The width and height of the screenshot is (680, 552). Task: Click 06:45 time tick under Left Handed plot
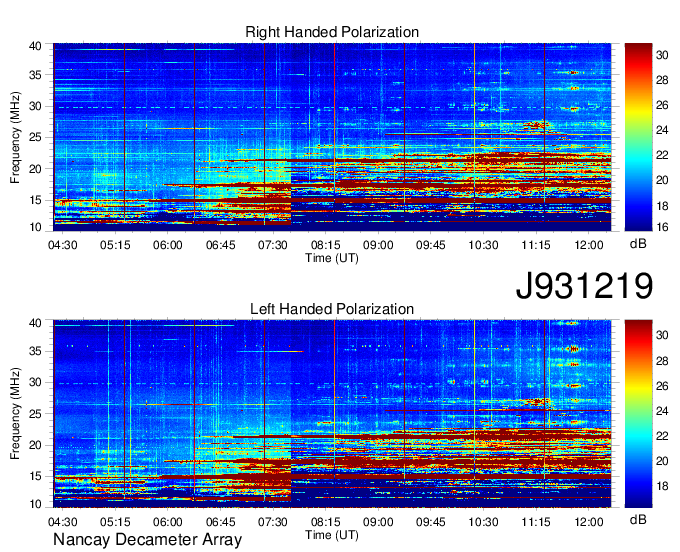click(x=220, y=522)
